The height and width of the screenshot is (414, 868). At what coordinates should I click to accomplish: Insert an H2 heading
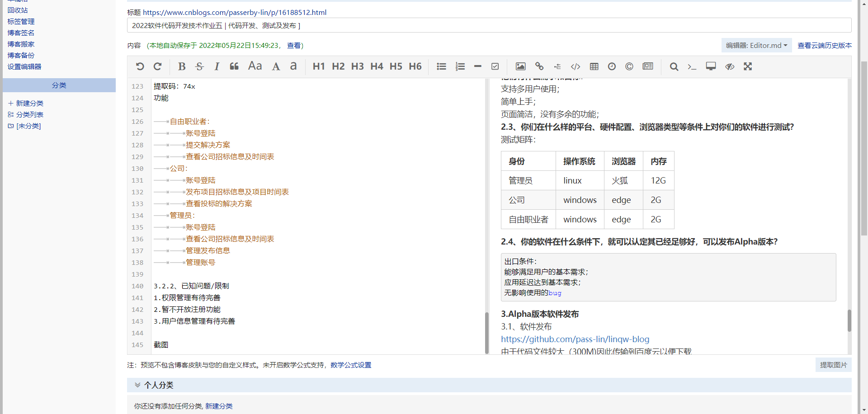click(x=338, y=66)
